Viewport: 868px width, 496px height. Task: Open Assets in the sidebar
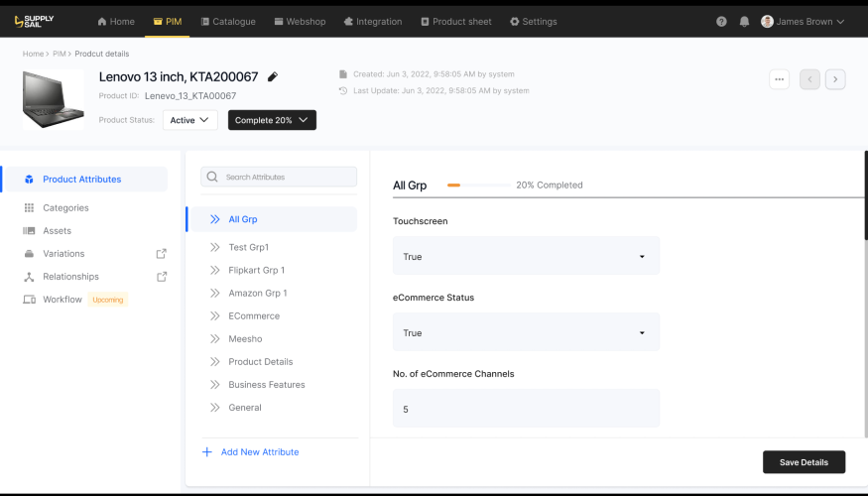coord(57,231)
